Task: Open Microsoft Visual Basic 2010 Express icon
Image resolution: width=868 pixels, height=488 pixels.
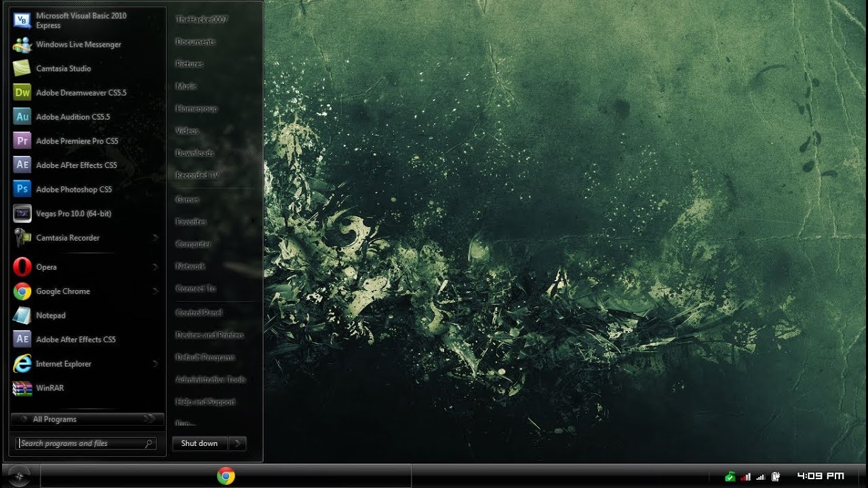Action: [x=22, y=20]
